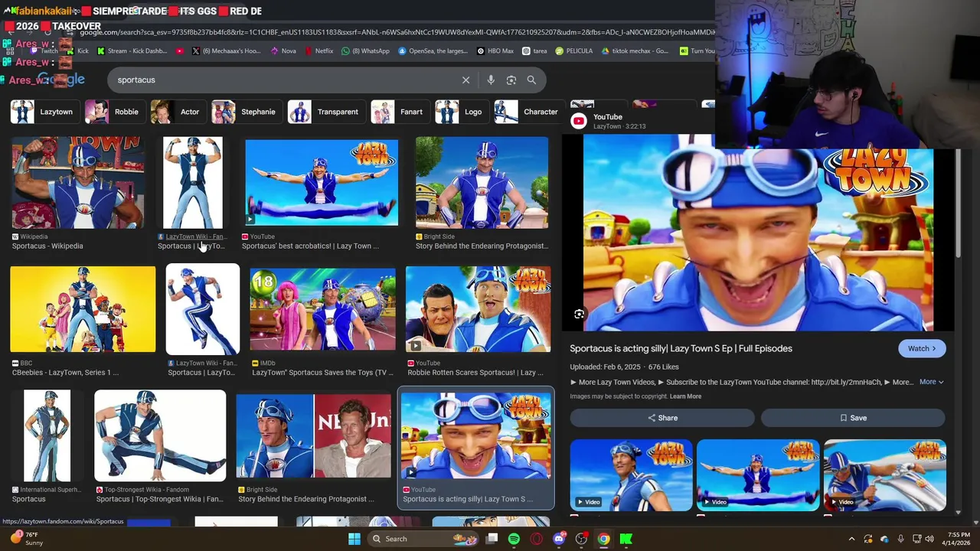Viewport: 980px width, 551px height.
Task: Open the Netflix bookmark
Action: point(318,51)
